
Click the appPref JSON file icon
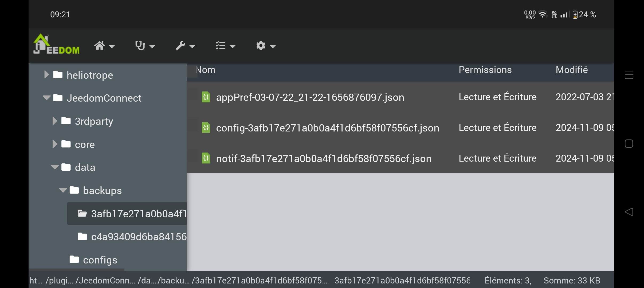(206, 97)
